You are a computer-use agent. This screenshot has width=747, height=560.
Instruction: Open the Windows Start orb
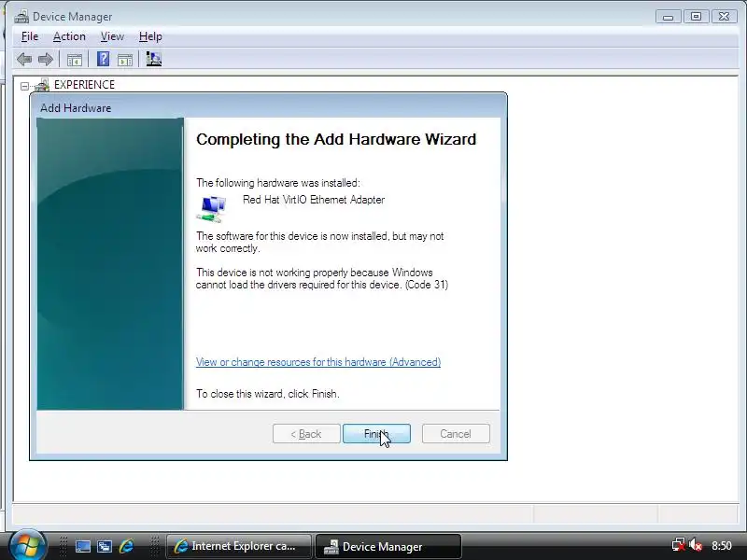coord(27,545)
